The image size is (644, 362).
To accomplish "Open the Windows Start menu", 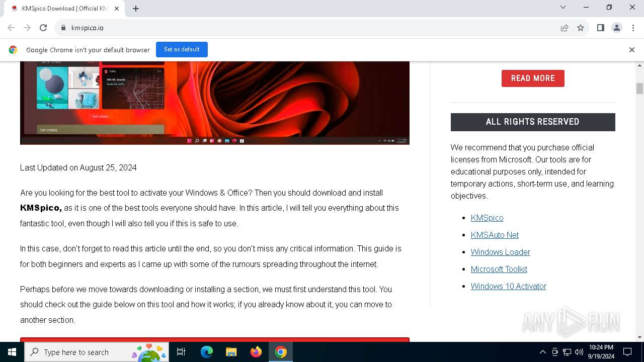I will 12,352.
